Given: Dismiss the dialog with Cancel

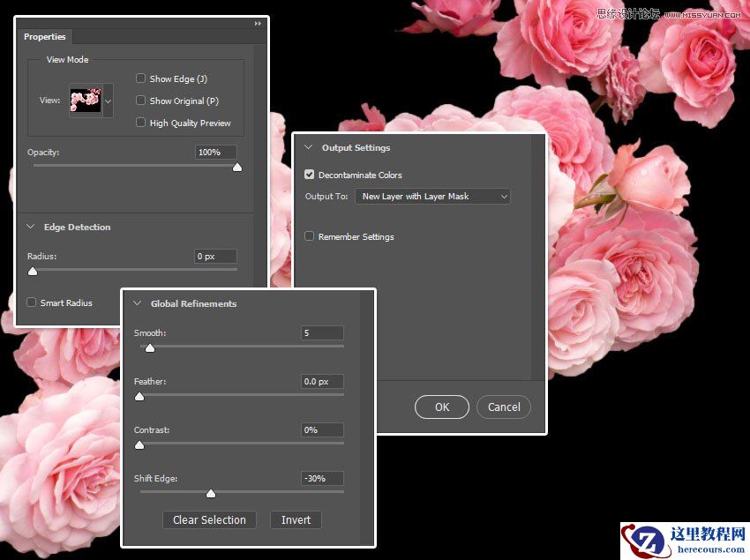Looking at the screenshot, I should click(x=503, y=407).
